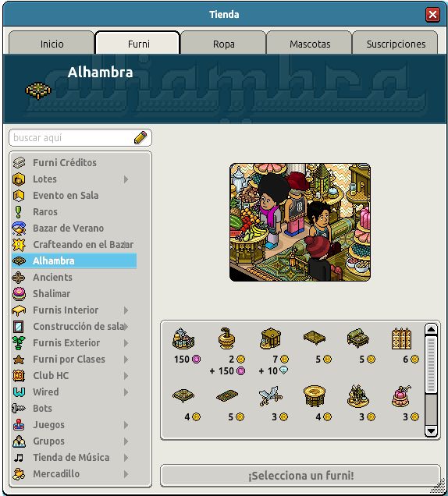
Task: Select the tea set furni costing 150
Action: [183, 338]
